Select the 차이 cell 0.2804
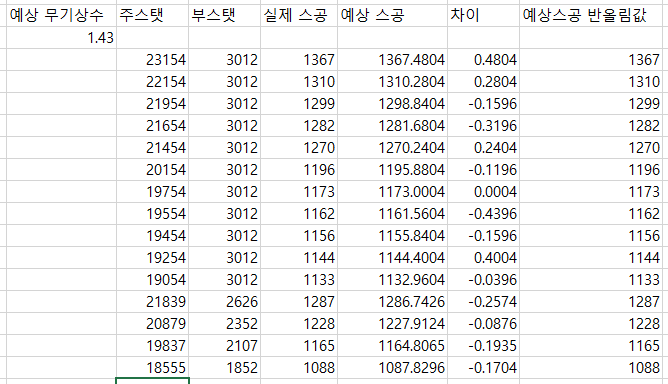Viewport: 668px width, 384px height. pos(484,82)
